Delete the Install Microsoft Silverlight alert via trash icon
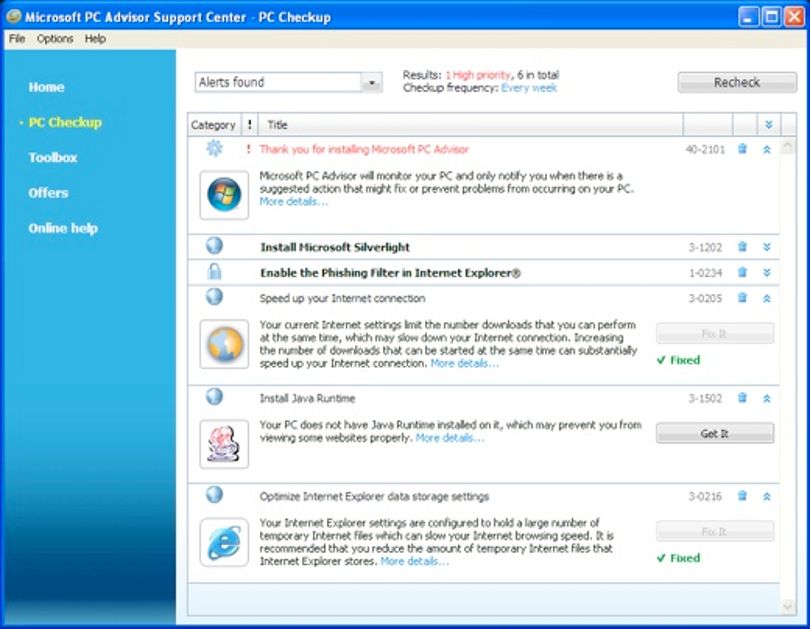This screenshot has height=629, width=810. click(742, 247)
